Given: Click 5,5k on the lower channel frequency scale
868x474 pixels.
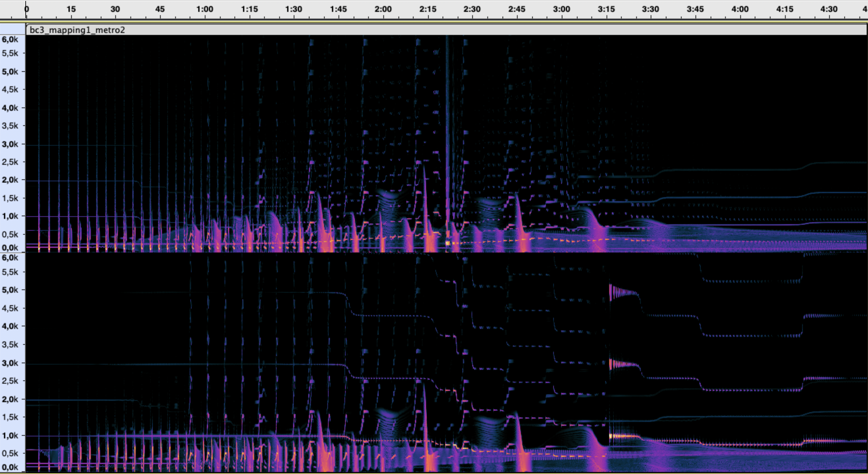Looking at the screenshot, I should pos(10,272).
